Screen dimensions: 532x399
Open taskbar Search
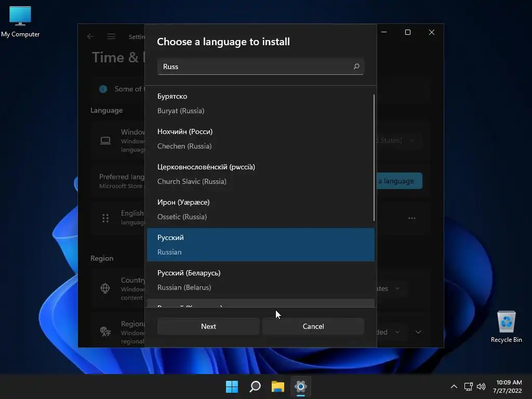tap(255, 387)
